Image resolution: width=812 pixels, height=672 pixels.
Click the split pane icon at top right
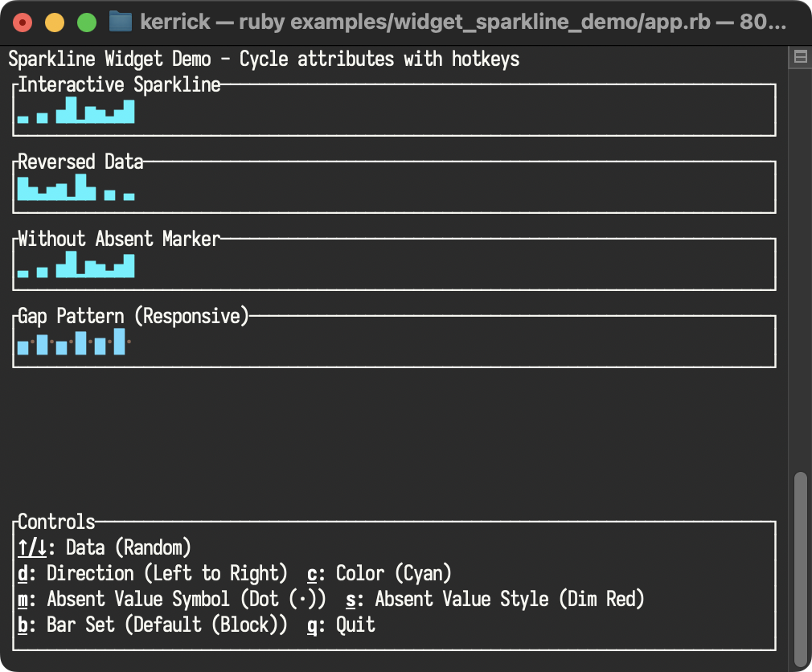point(800,56)
